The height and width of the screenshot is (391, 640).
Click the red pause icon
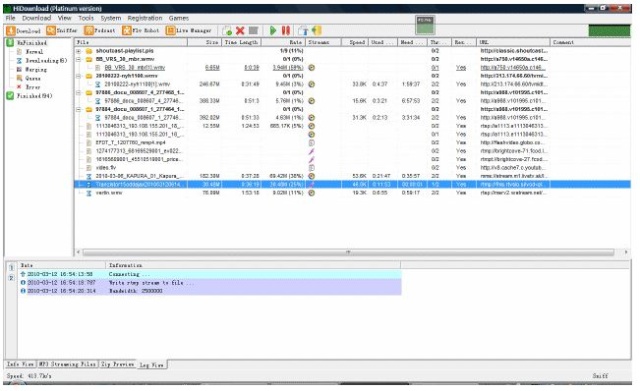286,31
